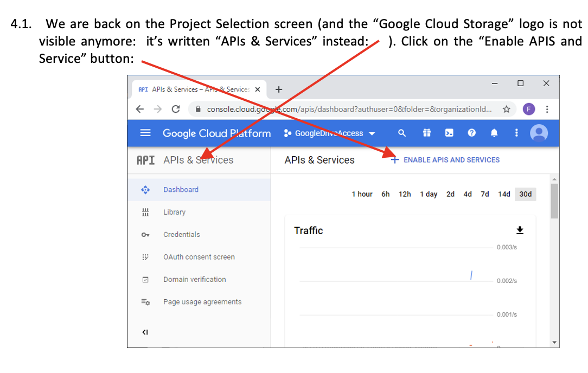Click the search magnifier icon
The width and height of the screenshot is (588, 373).
click(x=402, y=133)
